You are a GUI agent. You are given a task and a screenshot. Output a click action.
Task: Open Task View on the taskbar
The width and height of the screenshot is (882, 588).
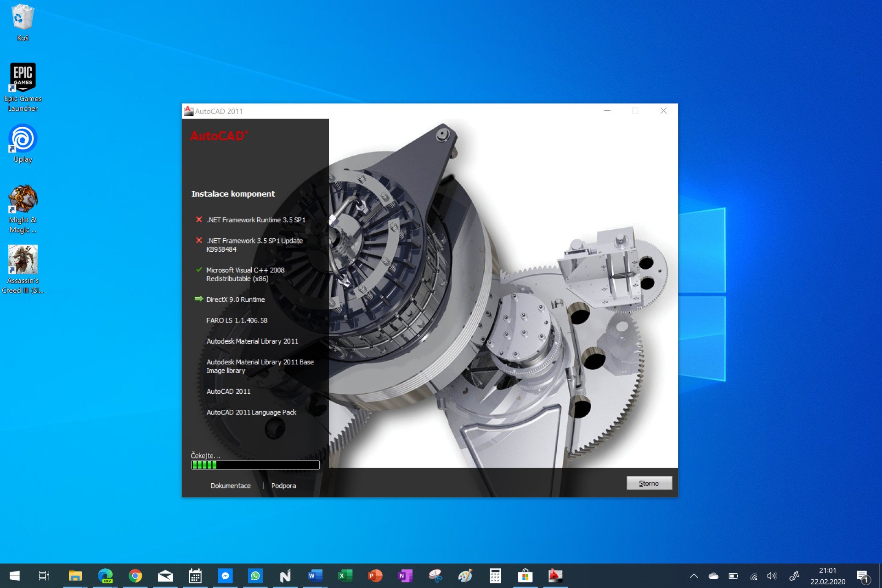tap(44, 576)
